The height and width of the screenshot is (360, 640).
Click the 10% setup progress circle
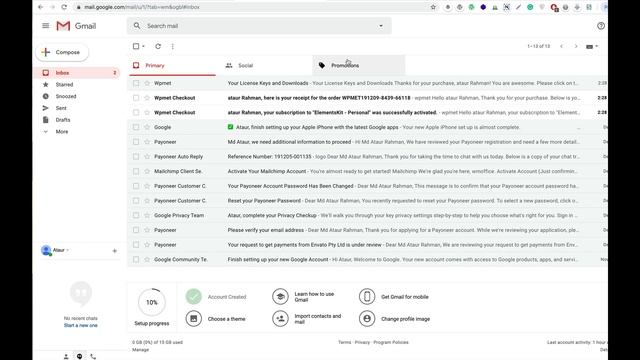coord(151,302)
